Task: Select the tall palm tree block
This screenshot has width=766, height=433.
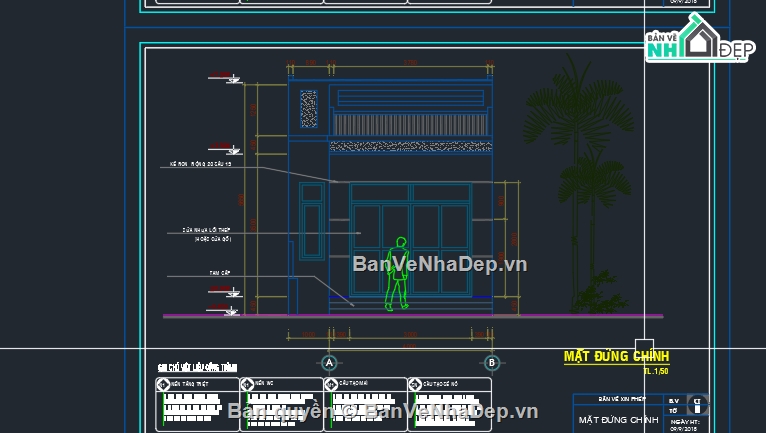Action: point(579,181)
